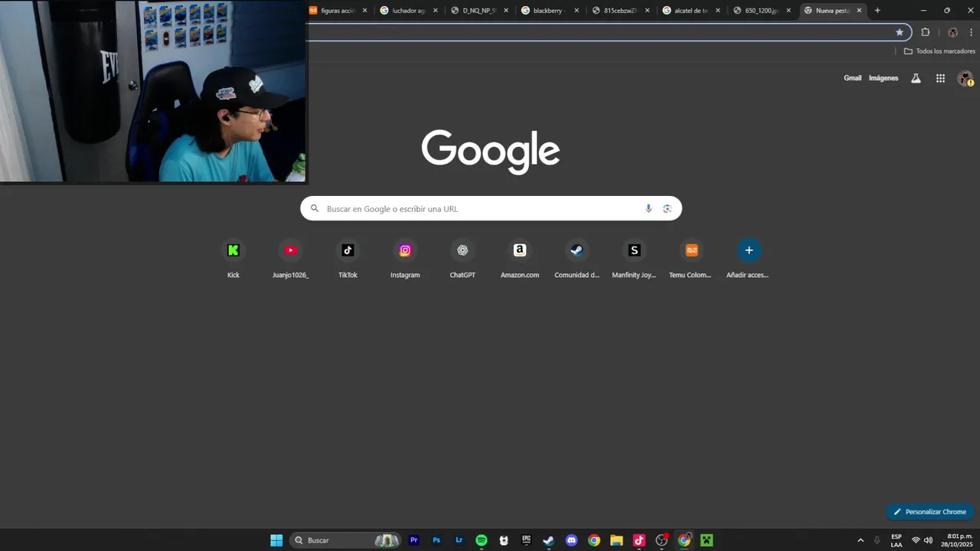This screenshot has width=980, height=551.
Task: Open Discord from the taskbar
Action: [571, 540]
